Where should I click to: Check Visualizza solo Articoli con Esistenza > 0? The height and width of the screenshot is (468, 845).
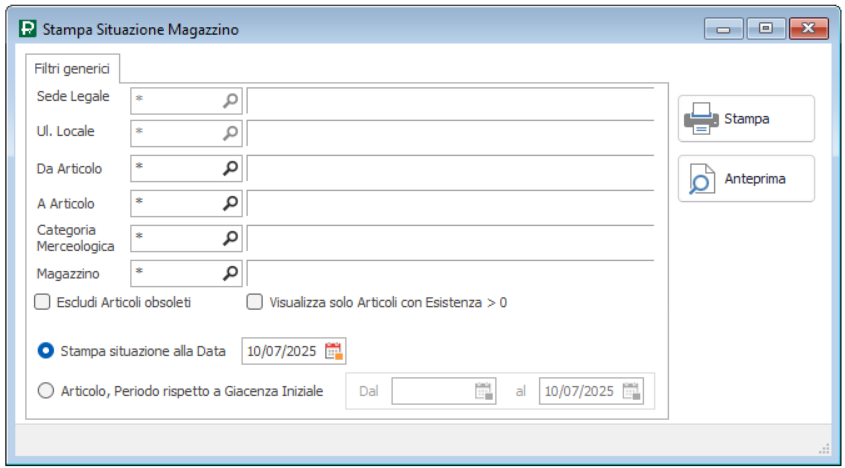pos(255,302)
